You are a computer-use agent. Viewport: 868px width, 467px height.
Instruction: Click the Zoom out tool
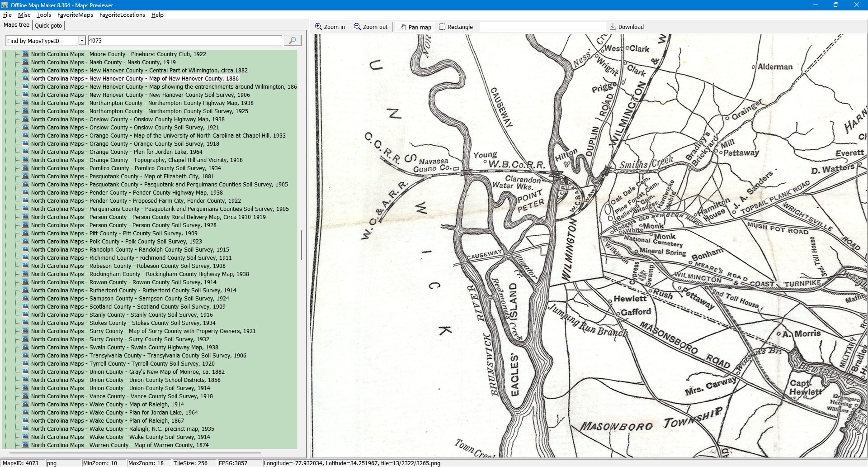coord(370,27)
